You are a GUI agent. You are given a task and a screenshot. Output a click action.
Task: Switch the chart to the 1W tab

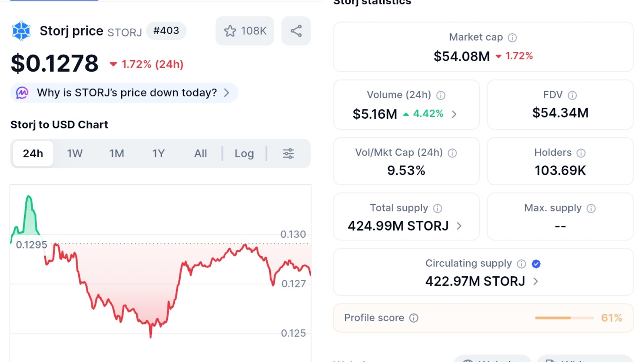tap(75, 154)
